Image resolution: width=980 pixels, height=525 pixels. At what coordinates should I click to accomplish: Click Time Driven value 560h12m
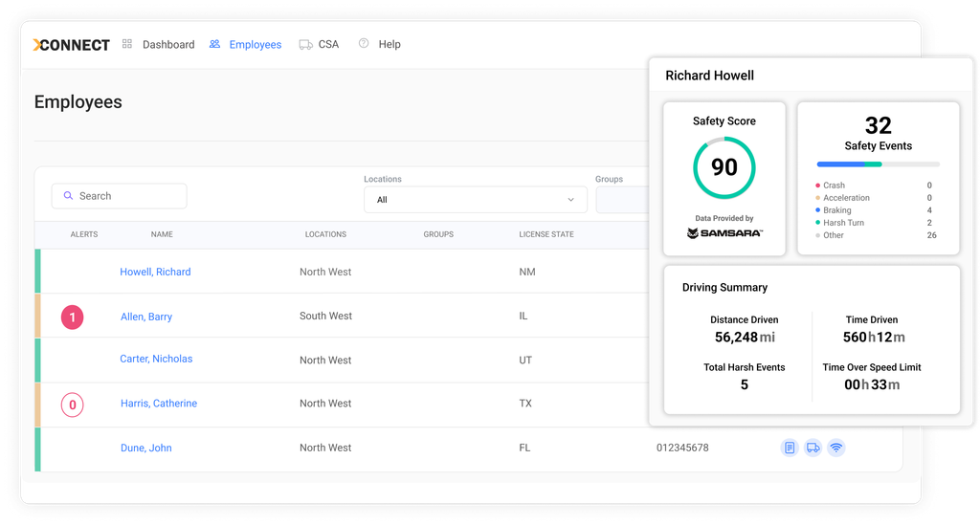coord(873,338)
